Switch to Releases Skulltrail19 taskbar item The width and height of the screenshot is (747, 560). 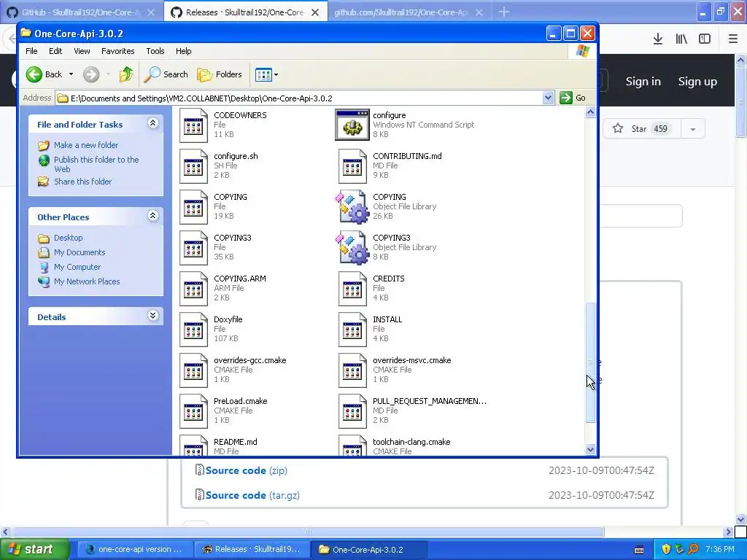[252, 549]
